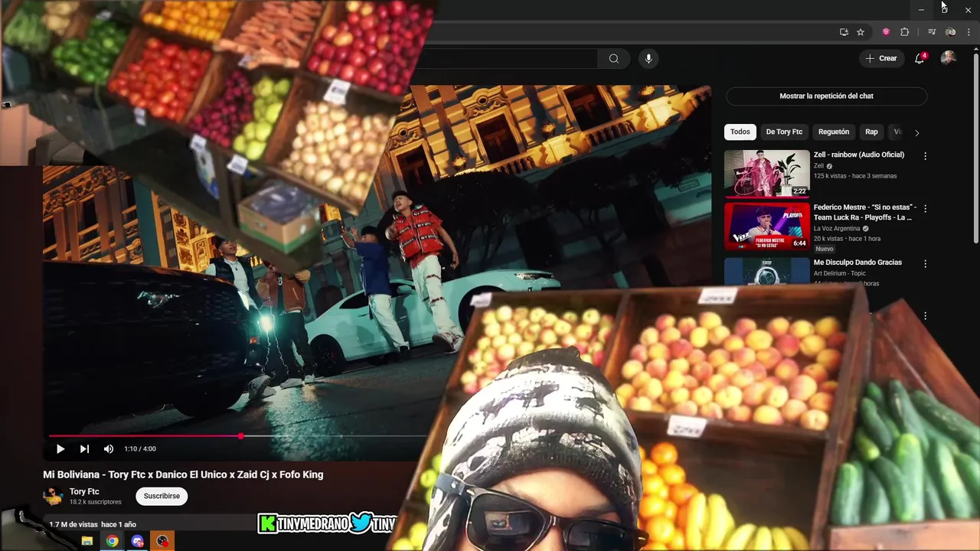Open options for Federico Mestre video
The image size is (980, 551).
[925, 209]
